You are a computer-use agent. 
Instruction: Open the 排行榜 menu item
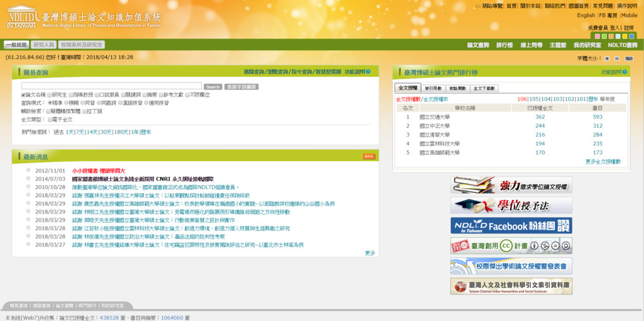(x=504, y=45)
